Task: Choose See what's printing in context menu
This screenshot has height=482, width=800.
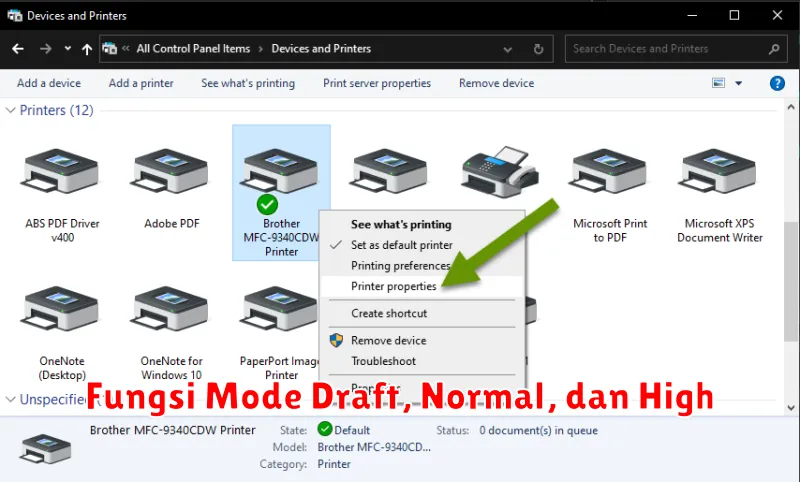Action: (401, 224)
